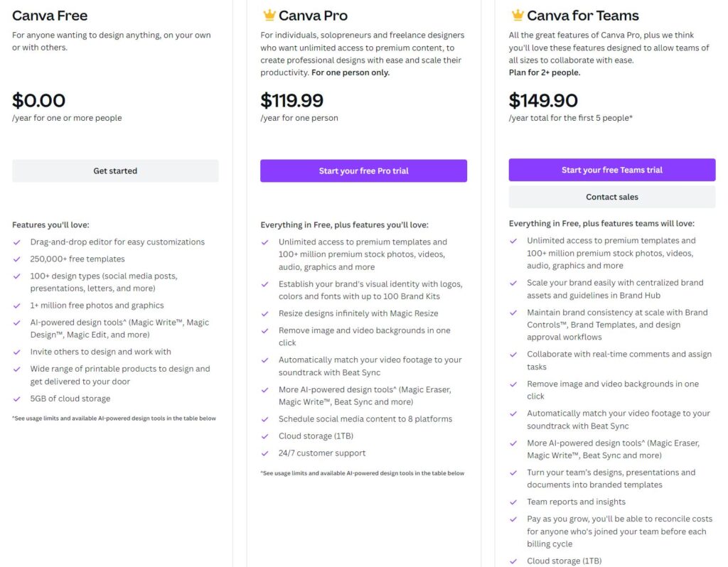Click checkmark beside Invite others to design

click(x=17, y=352)
